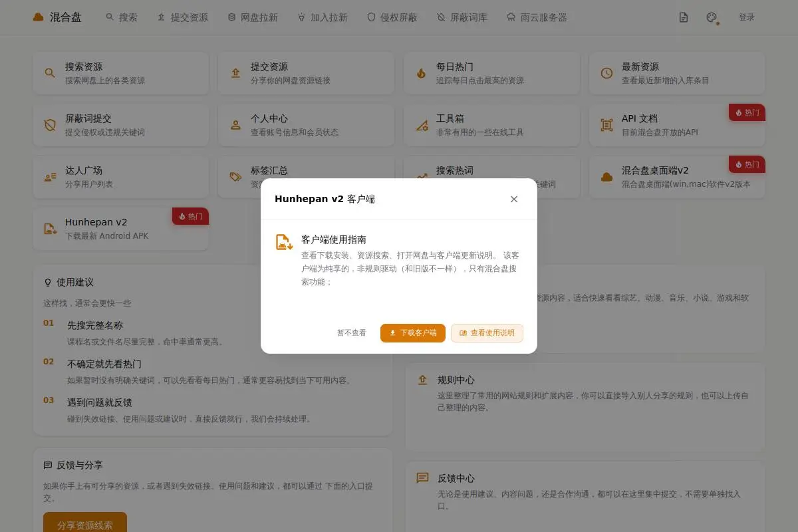Click the text 遇到问题就反馈
Image resolution: width=798 pixels, height=532 pixels.
pos(100,402)
